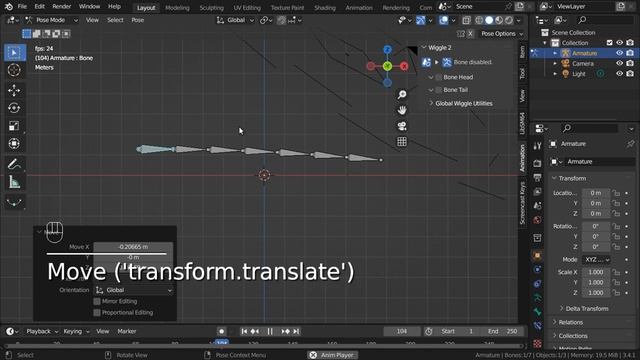Toggle the camera view icon

[x=402, y=126]
